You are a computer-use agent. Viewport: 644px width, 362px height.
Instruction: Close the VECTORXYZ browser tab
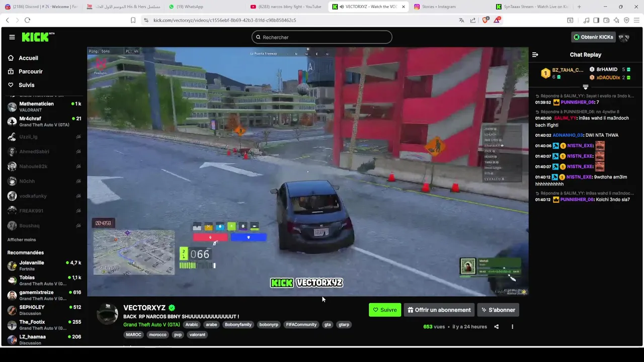click(x=403, y=7)
